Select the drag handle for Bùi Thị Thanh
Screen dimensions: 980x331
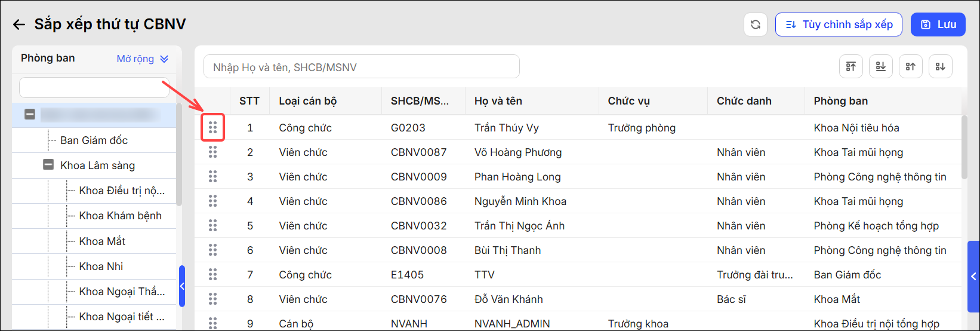(x=213, y=250)
